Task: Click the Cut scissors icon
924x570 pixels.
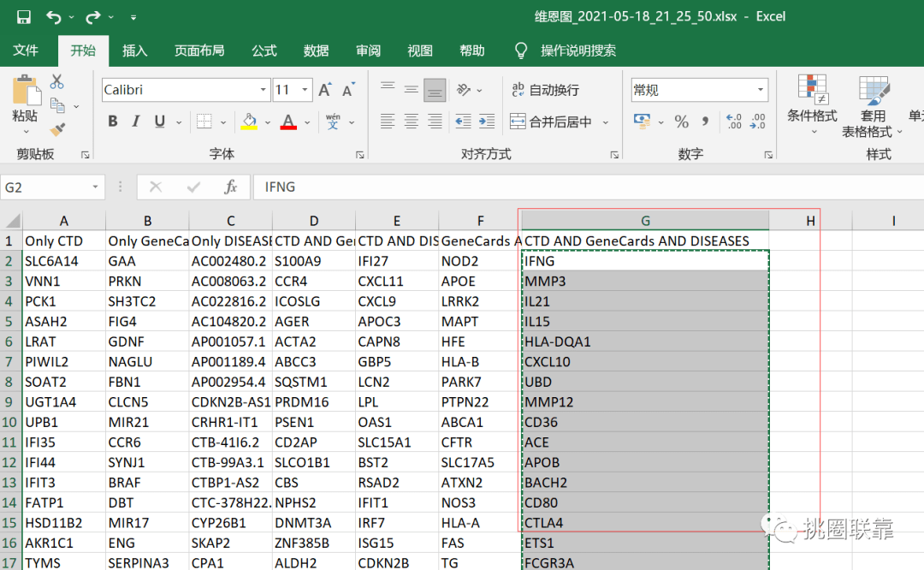Action: [57, 82]
